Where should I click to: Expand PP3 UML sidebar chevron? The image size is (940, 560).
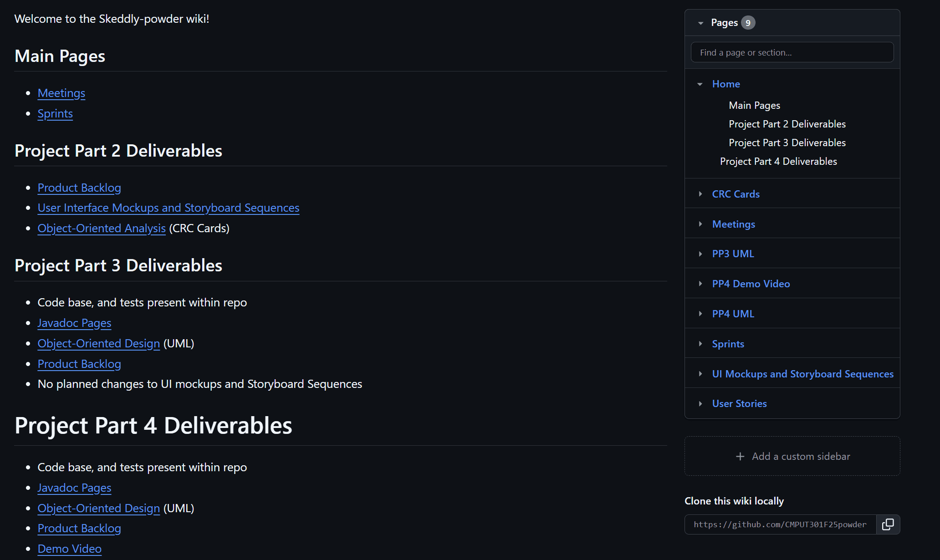click(x=700, y=254)
